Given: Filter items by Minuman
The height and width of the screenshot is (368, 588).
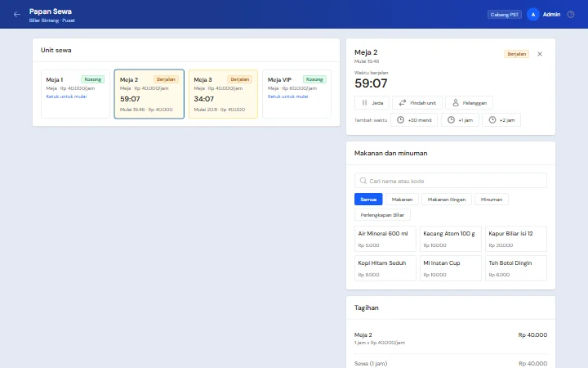Looking at the screenshot, I should coord(492,200).
